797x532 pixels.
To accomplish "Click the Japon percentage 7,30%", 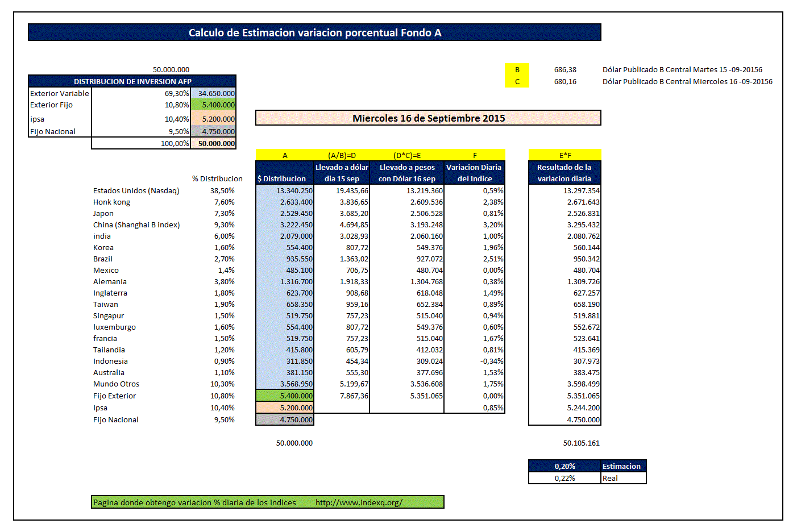I will pyautogui.click(x=224, y=214).
